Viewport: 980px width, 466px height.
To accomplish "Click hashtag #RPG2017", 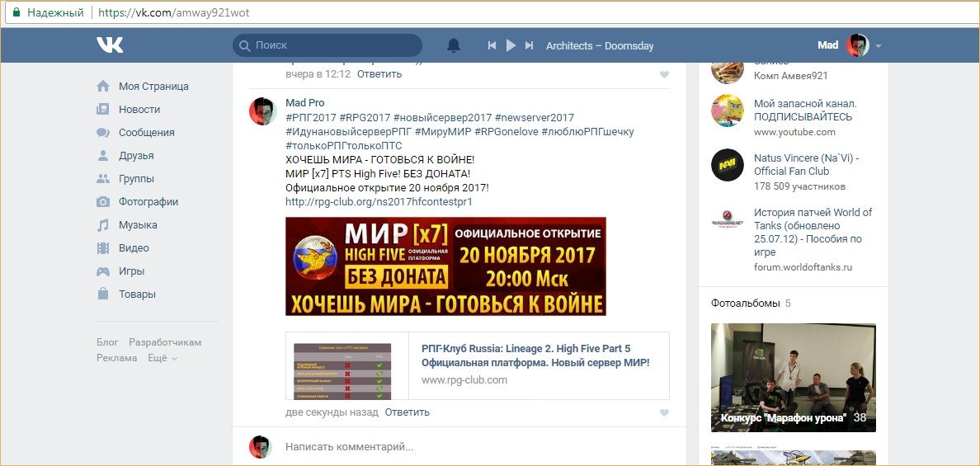I will coord(365,117).
